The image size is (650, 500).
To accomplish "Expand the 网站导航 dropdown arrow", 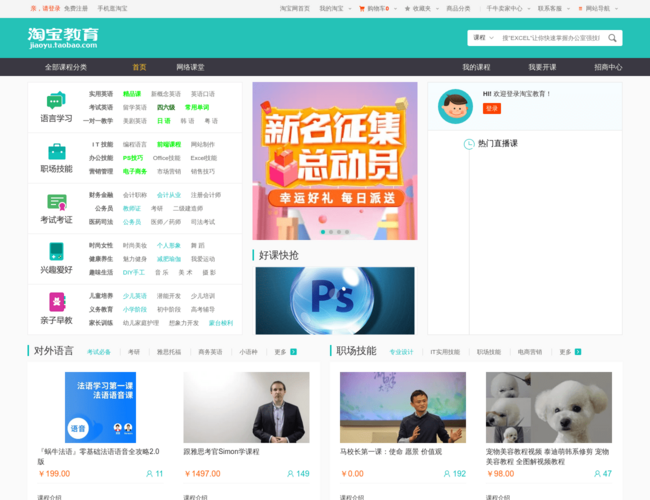I will (616, 9).
